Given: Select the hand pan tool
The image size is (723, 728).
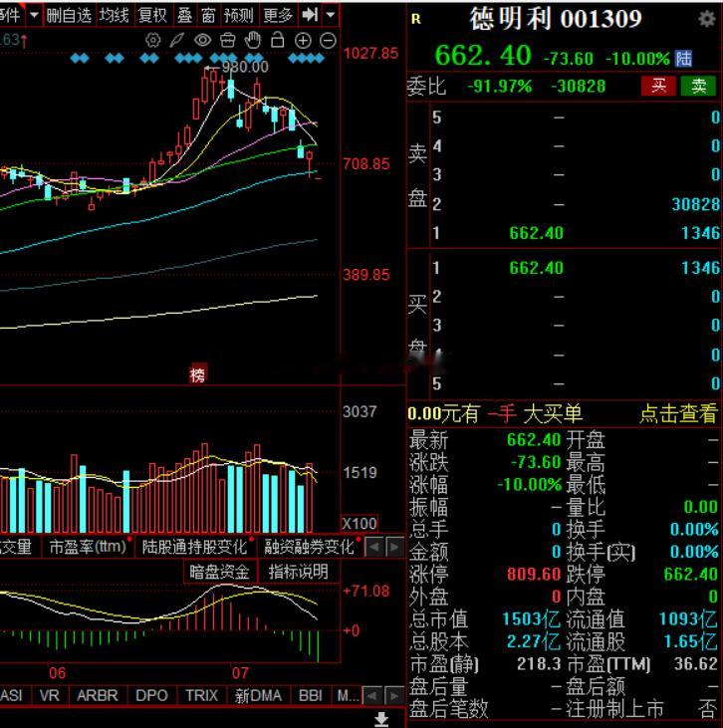Looking at the screenshot, I should (x=253, y=41).
